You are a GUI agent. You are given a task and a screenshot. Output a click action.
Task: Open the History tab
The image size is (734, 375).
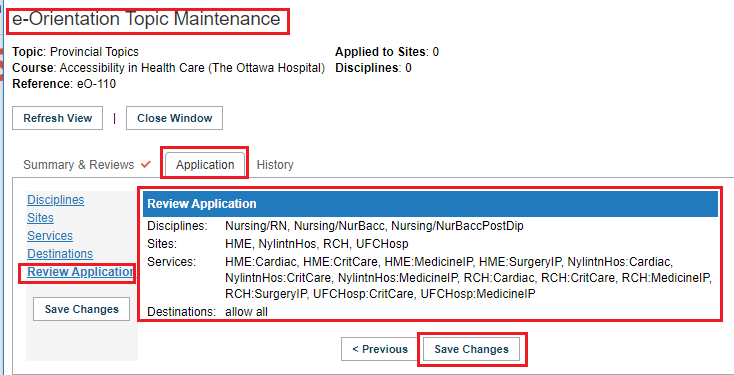click(275, 165)
